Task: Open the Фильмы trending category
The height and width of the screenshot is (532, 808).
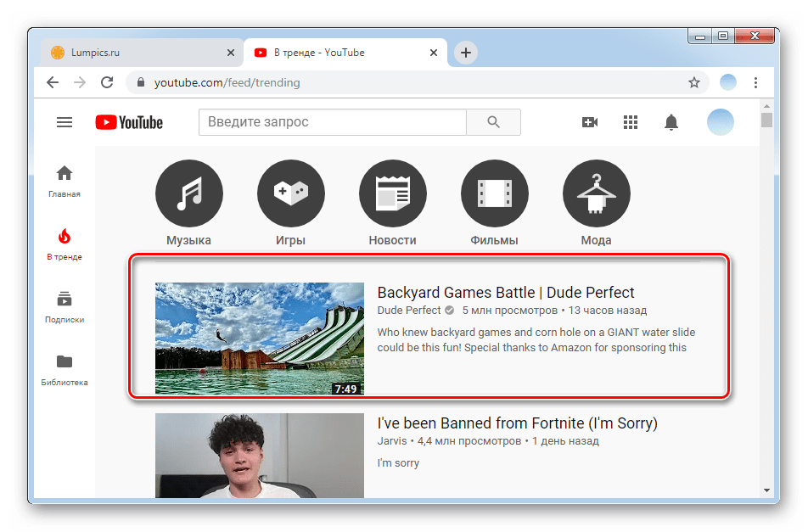Action: 494,203
